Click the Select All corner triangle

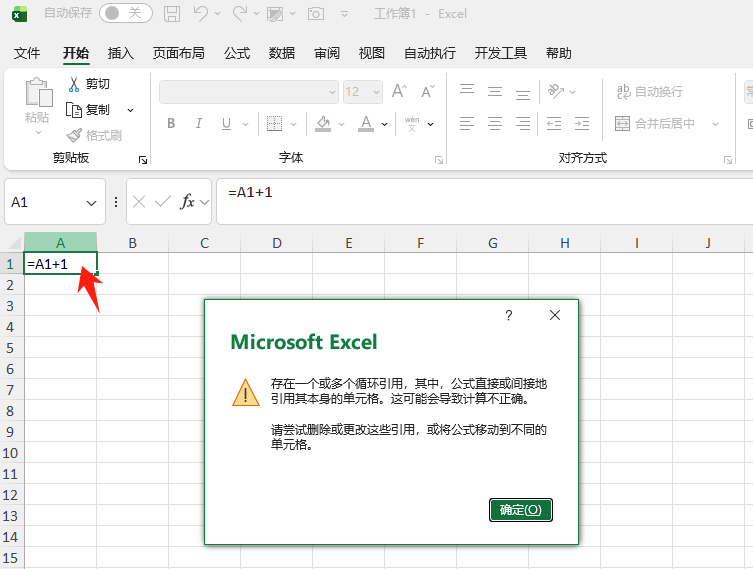point(17,243)
